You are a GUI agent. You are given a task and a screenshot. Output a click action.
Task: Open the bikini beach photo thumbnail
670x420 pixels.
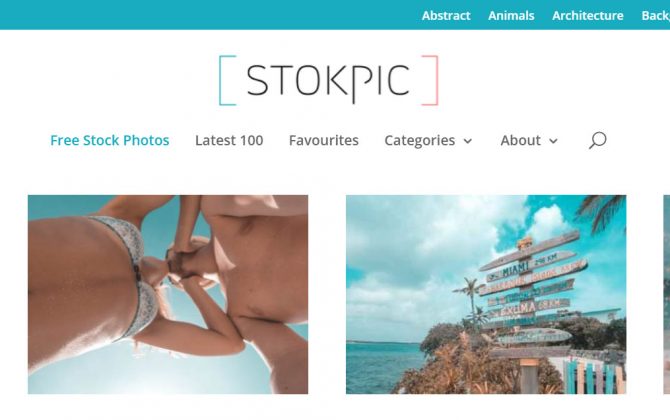tap(168, 294)
